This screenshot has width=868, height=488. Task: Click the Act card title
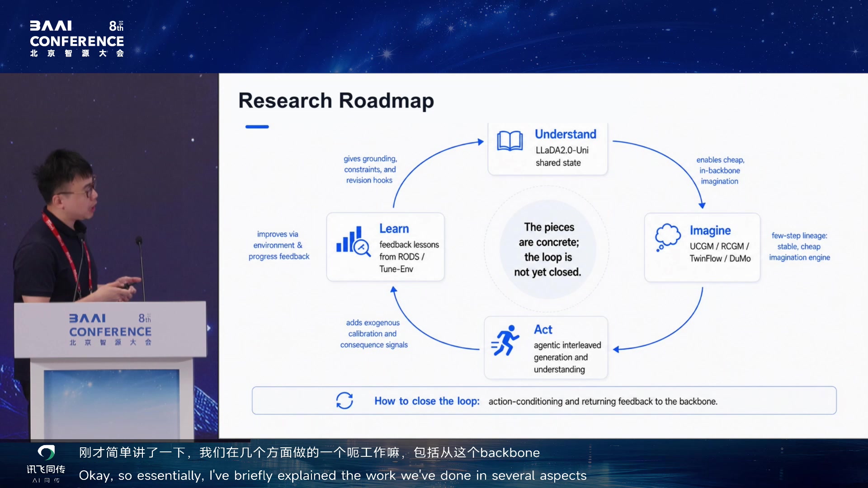pos(543,329)
